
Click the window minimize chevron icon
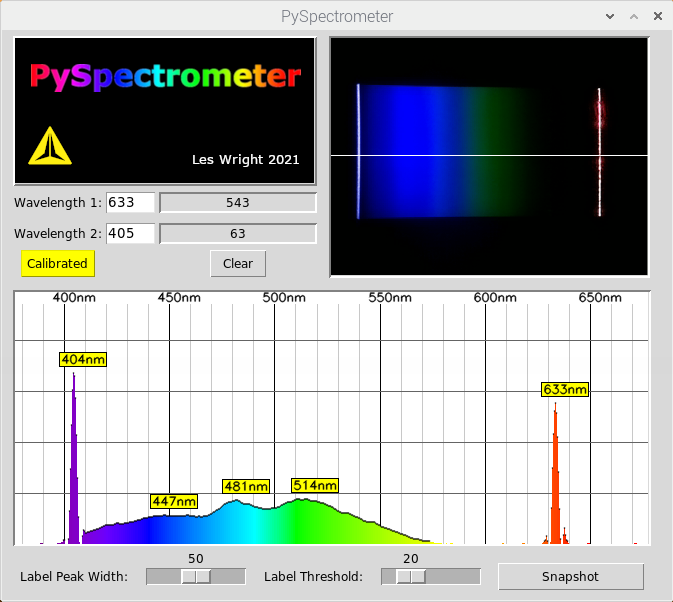(x=610, y=17)
